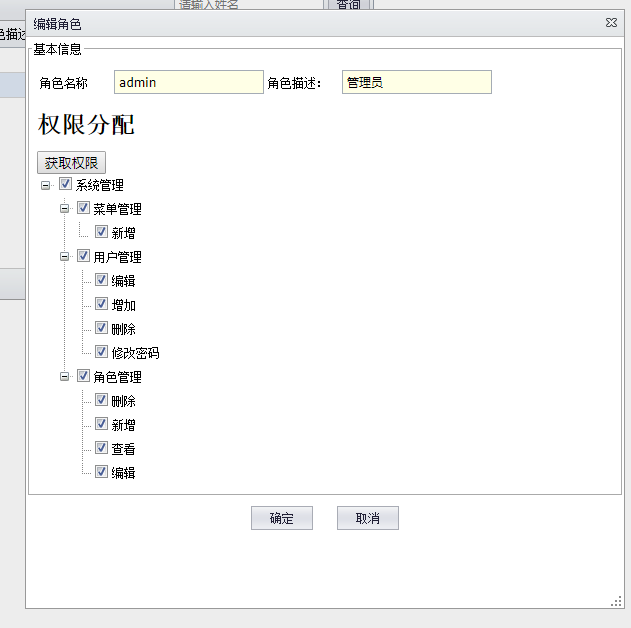The height and width of the screenshot is (628, 631).
Task: Collapse the 角色管理 tree node
Action: point(64,377)
